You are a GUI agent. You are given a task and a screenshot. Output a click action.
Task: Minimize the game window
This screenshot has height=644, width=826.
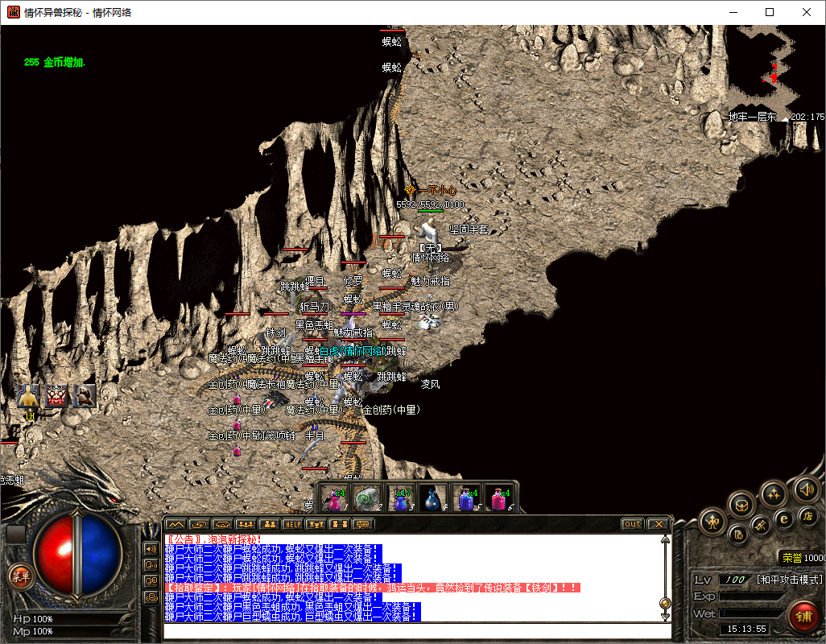[733, 12]
